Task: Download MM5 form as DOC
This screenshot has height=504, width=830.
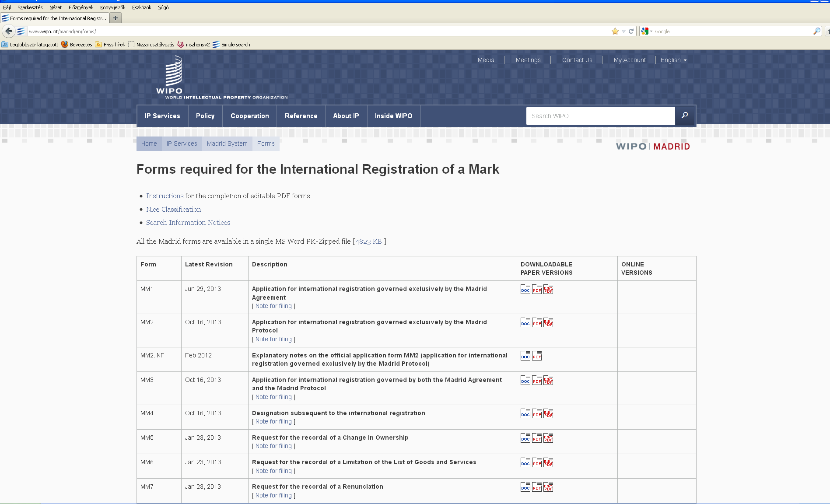Action: (525, 438)
